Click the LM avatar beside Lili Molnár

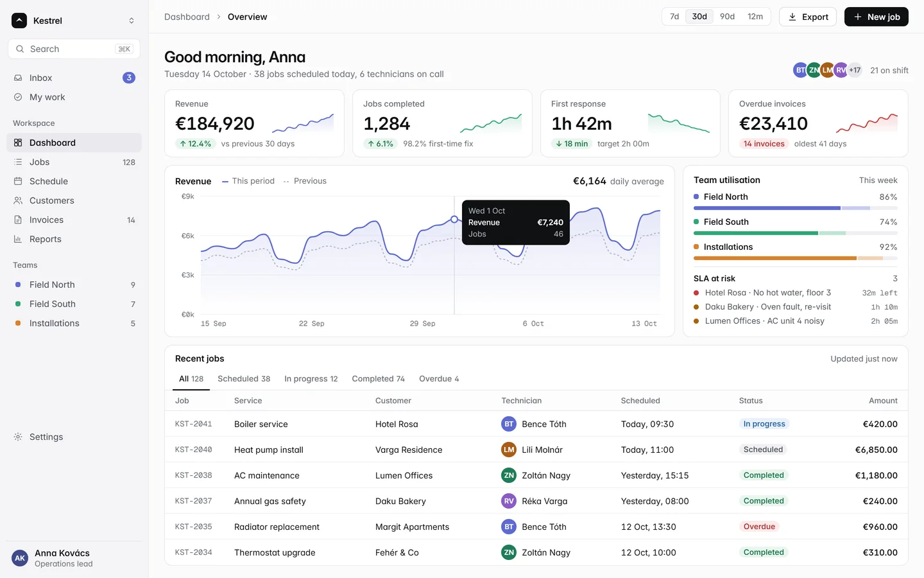tap(509, 450)
